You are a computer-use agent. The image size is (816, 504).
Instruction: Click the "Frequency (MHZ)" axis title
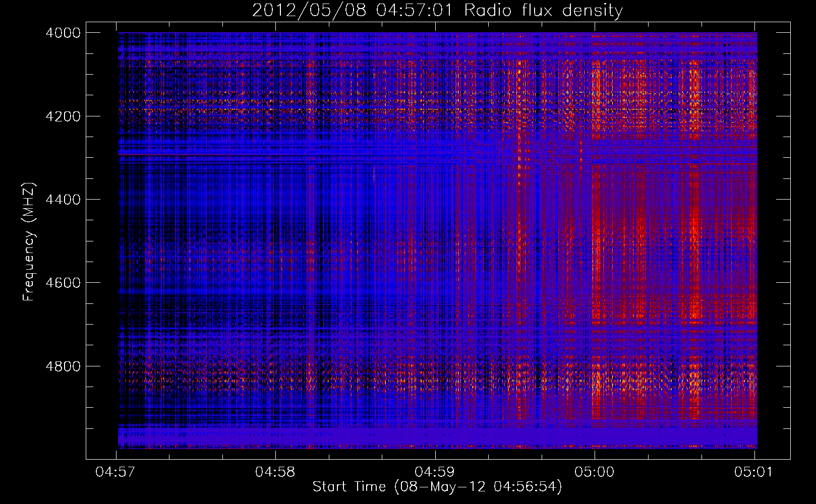[x=29, y=242]
